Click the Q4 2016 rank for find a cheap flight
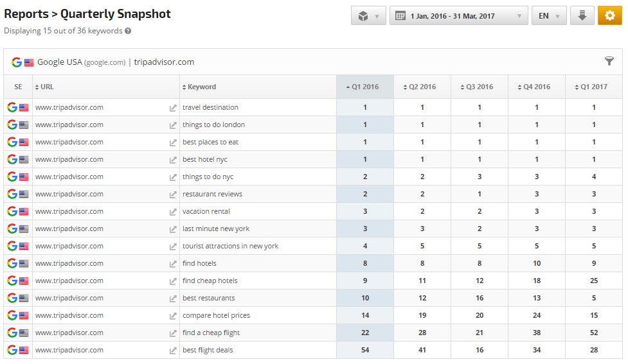 tap(537, 333)
